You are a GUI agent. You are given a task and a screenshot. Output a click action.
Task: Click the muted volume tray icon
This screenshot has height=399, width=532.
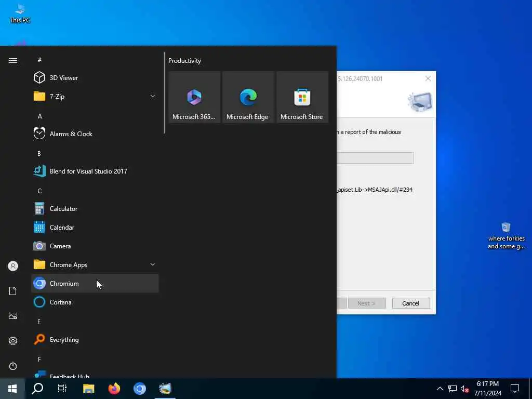[x=464, y=389]
